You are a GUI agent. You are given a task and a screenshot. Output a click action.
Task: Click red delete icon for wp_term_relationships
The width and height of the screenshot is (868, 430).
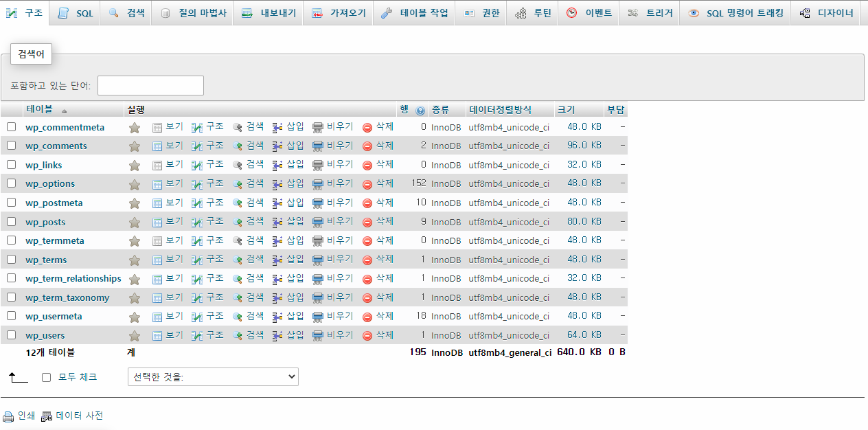tap(367, 279)
